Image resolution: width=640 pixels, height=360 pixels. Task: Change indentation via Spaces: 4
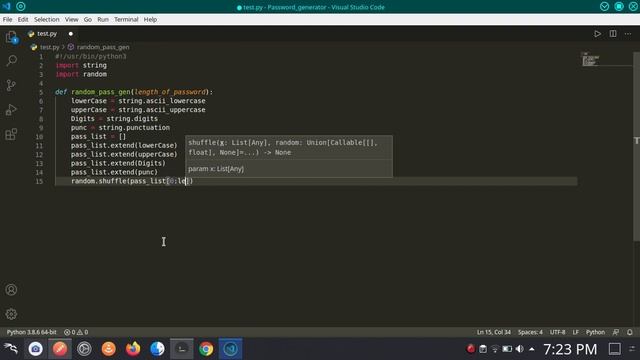click(530, 332)
